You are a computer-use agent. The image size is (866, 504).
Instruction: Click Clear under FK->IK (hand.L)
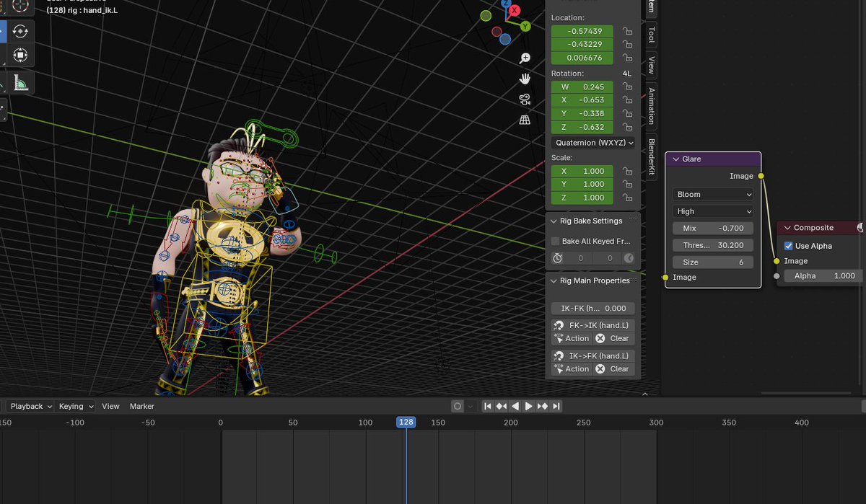point(613,338)
